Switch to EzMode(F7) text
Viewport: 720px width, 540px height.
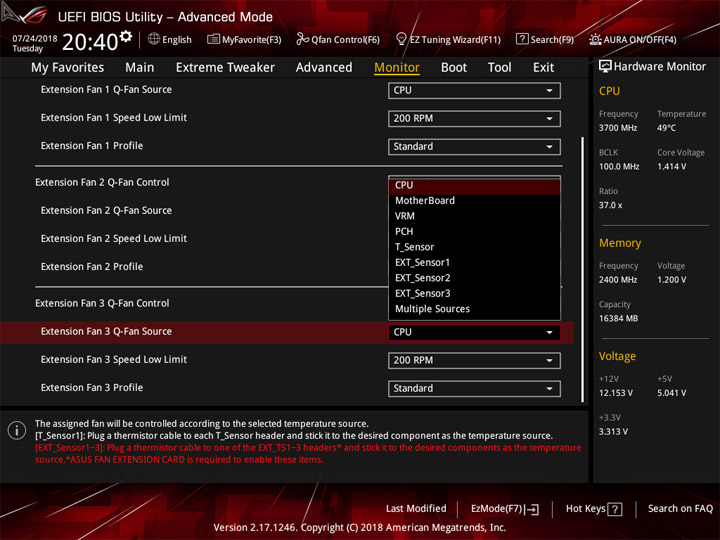(x=496, y=509)
